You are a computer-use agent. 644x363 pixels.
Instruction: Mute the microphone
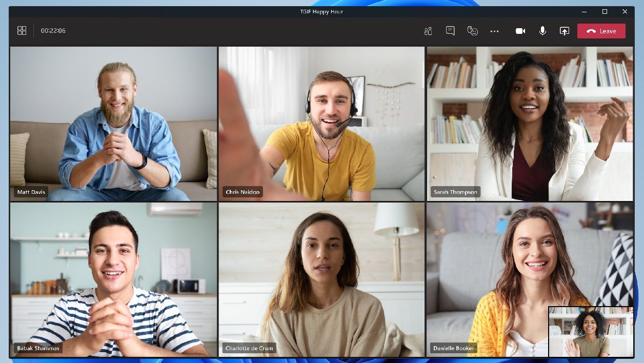tap(542, 31)
